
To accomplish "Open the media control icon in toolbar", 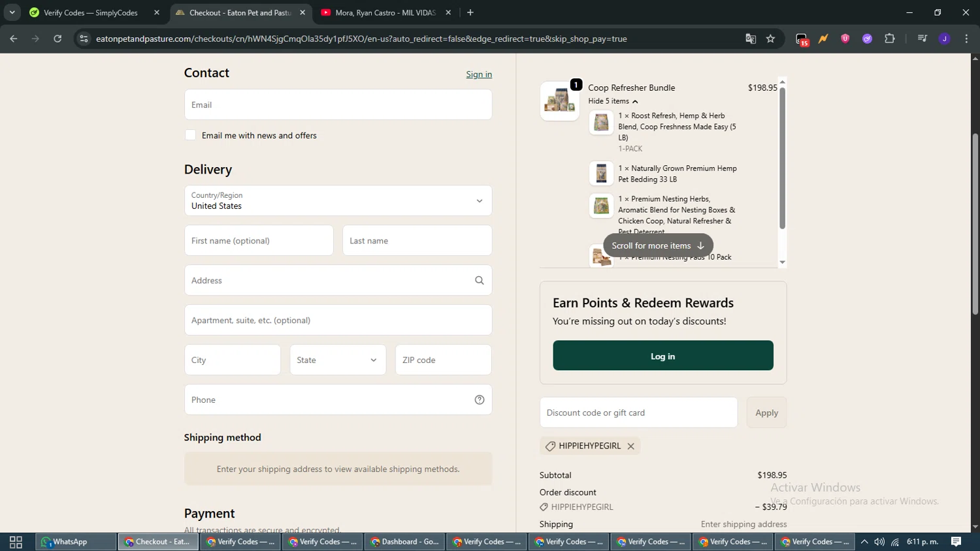I will [923, 39].
